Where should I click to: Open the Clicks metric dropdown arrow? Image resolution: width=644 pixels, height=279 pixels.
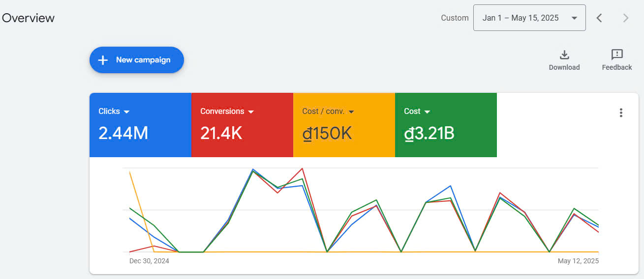point(127,112)
